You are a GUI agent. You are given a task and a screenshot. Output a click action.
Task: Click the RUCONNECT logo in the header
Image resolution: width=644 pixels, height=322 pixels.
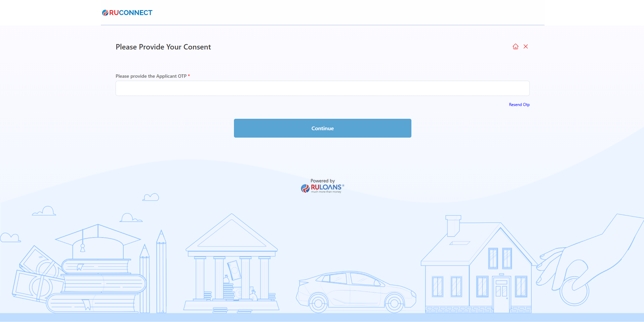(x=127, y=13)
